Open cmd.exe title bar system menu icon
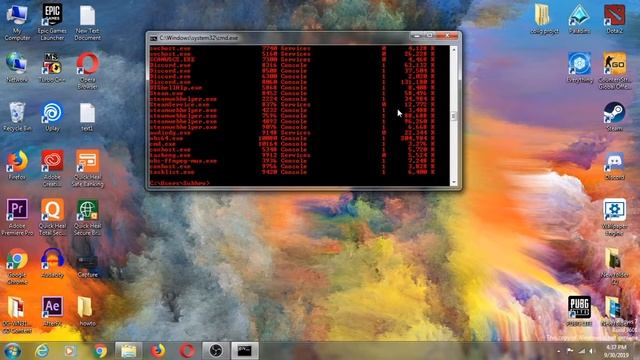Image resolution: width=640 pixels, height=360 pixels. click(153, 38)
